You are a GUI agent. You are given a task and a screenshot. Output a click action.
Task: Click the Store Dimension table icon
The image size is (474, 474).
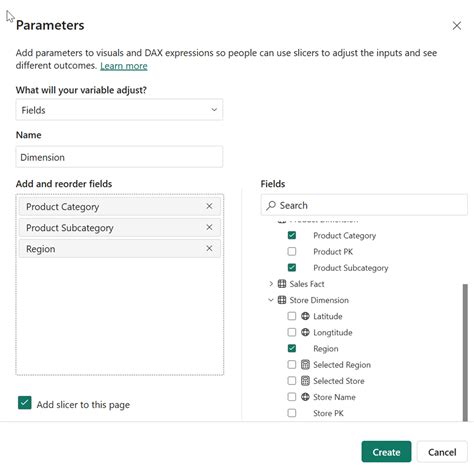tap(282, 300)
